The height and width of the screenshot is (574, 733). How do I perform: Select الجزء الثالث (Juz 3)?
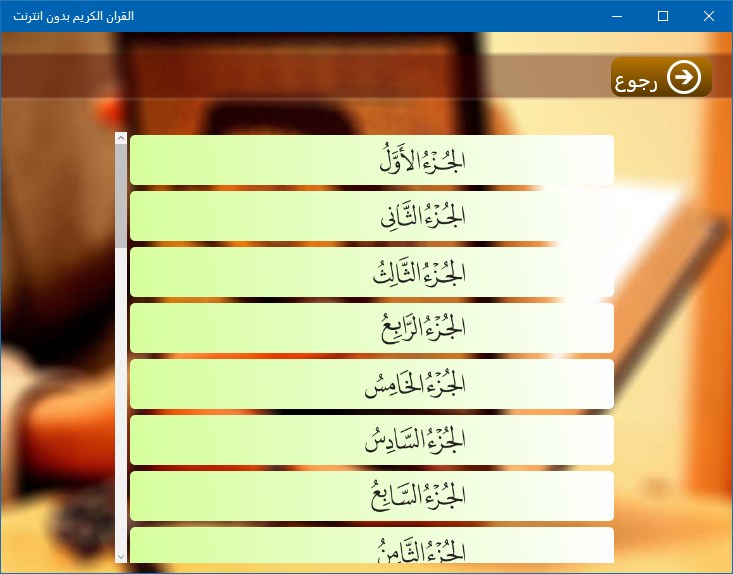click(372, 272)
